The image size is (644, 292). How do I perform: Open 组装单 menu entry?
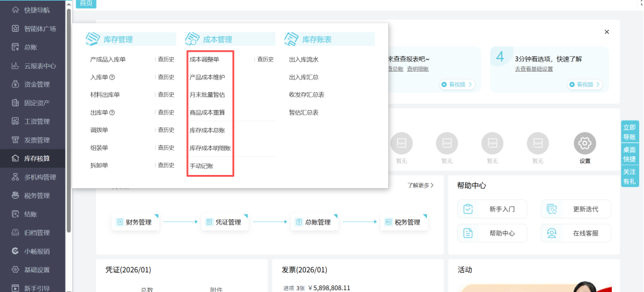coord(99,147)
